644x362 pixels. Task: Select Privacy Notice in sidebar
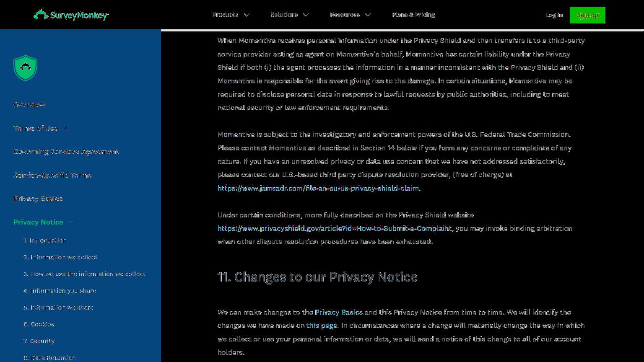[38, 222]
